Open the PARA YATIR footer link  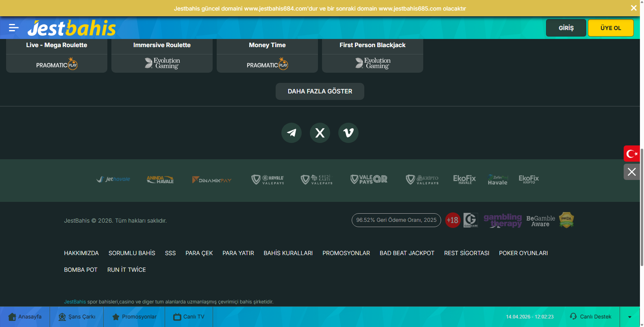238,253
